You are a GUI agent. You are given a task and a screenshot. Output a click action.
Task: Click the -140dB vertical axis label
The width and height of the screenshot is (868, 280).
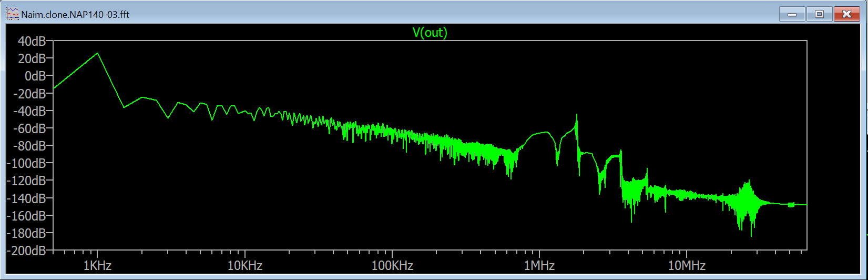coord(26,198)
